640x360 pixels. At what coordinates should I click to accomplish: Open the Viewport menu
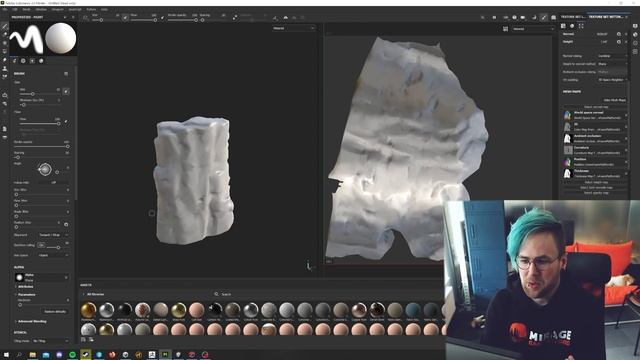point(57,9)
